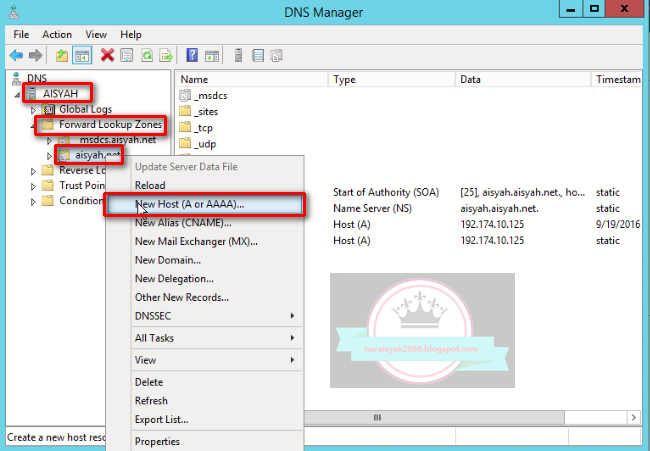650x451 pixels.
Task: Open the Help menu
Action: click(x=131, y=34)
